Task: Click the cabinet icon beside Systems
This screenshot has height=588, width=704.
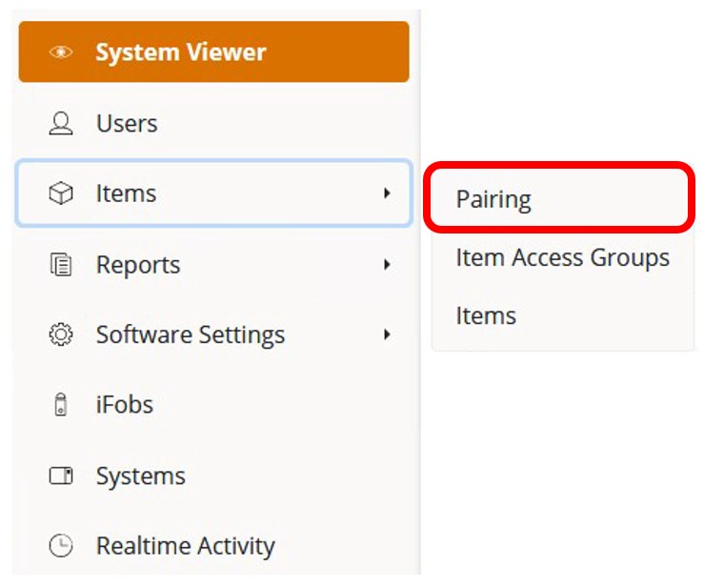Action: (x=61, y=476)
